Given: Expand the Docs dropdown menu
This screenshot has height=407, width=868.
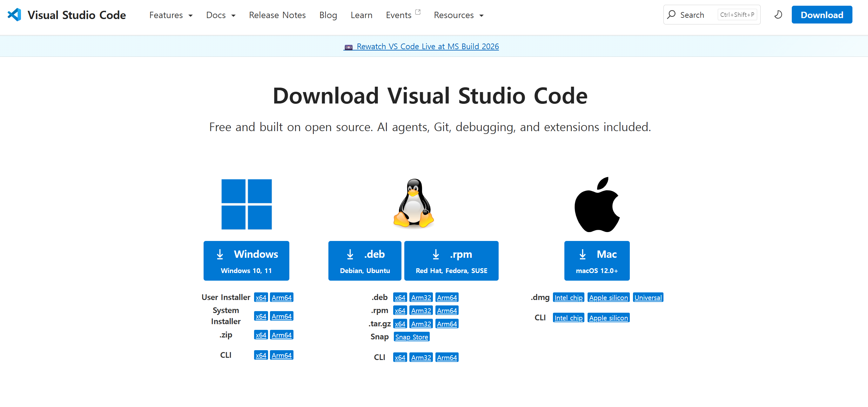Looking at the screenshot, I should coord(221,15).
